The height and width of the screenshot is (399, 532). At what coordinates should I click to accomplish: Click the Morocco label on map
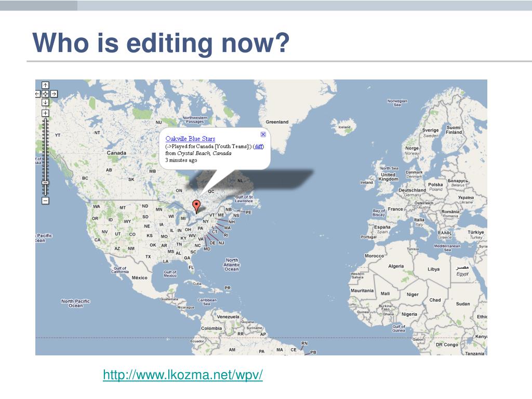tap(374, 256)
